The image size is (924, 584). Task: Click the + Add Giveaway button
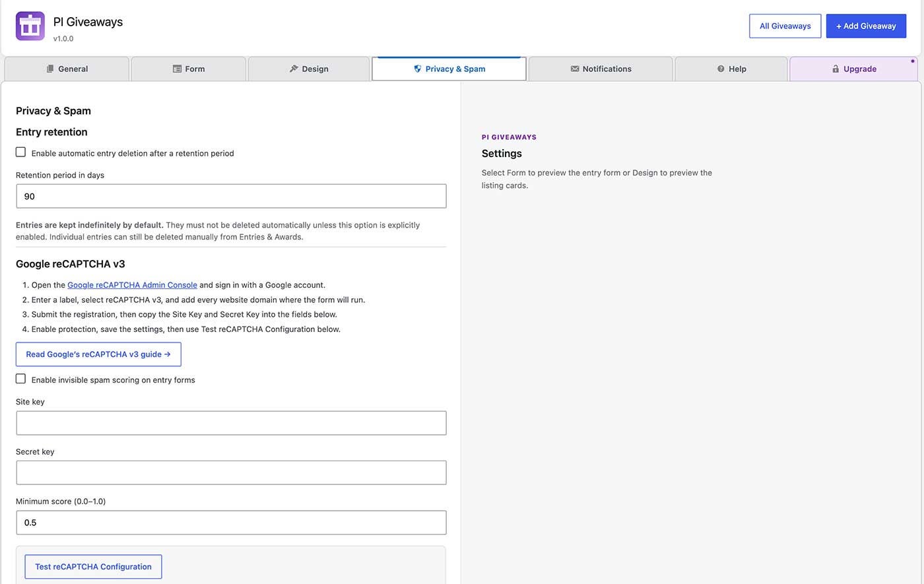click(x=866, y=26)
